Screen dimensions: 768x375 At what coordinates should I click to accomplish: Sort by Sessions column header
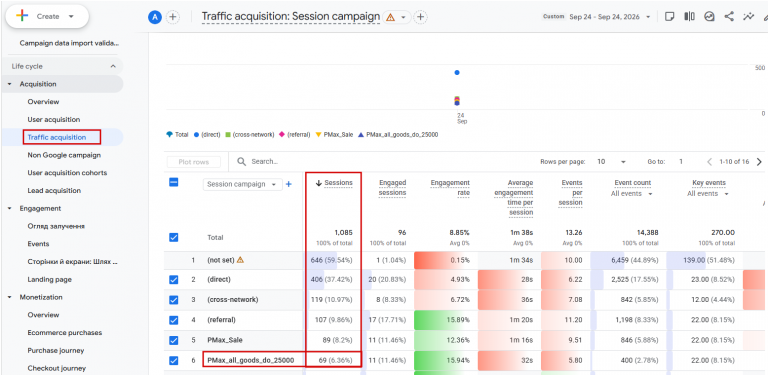point(338,183)
